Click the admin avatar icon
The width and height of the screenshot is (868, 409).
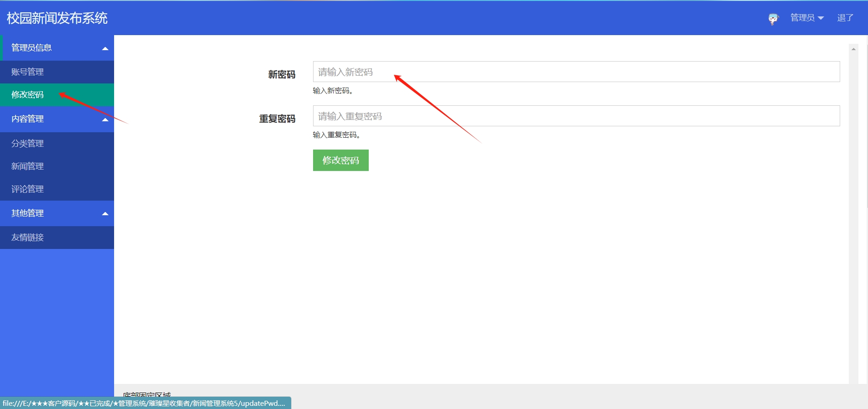(x=773, y=19)
